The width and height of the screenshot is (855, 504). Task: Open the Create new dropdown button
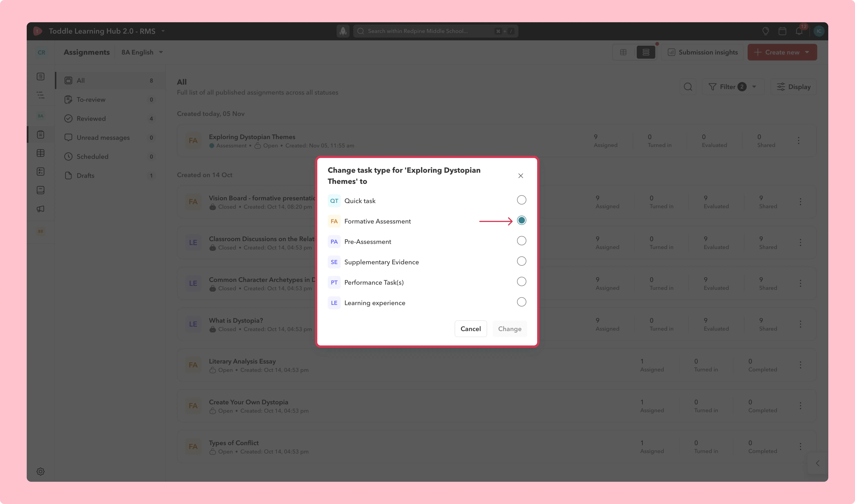[x=782, y=52]
